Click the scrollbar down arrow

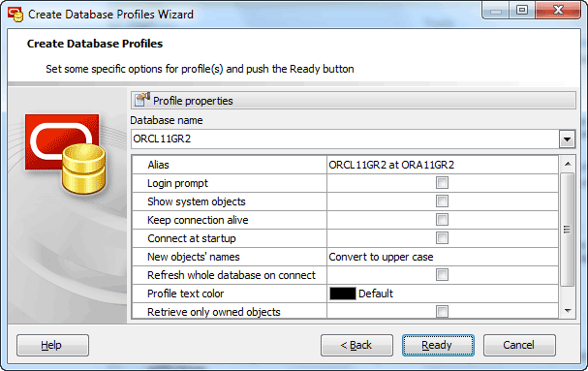568,311
